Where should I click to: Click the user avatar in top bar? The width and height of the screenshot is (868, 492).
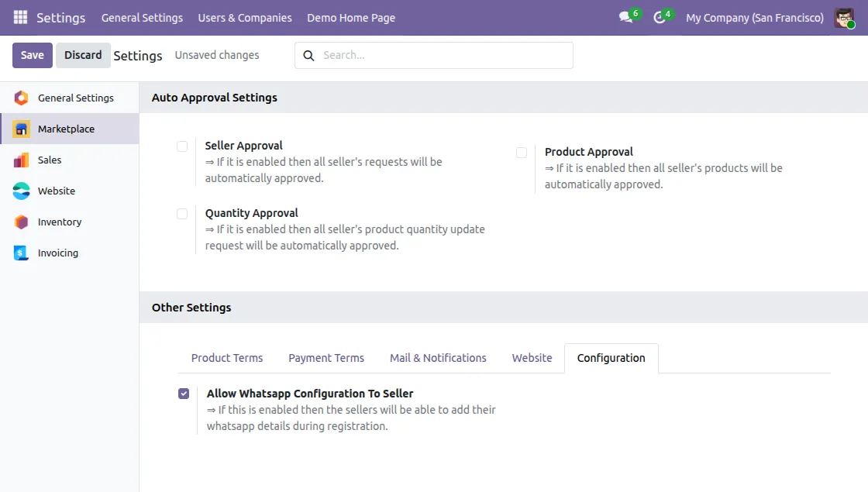point(844,17)
